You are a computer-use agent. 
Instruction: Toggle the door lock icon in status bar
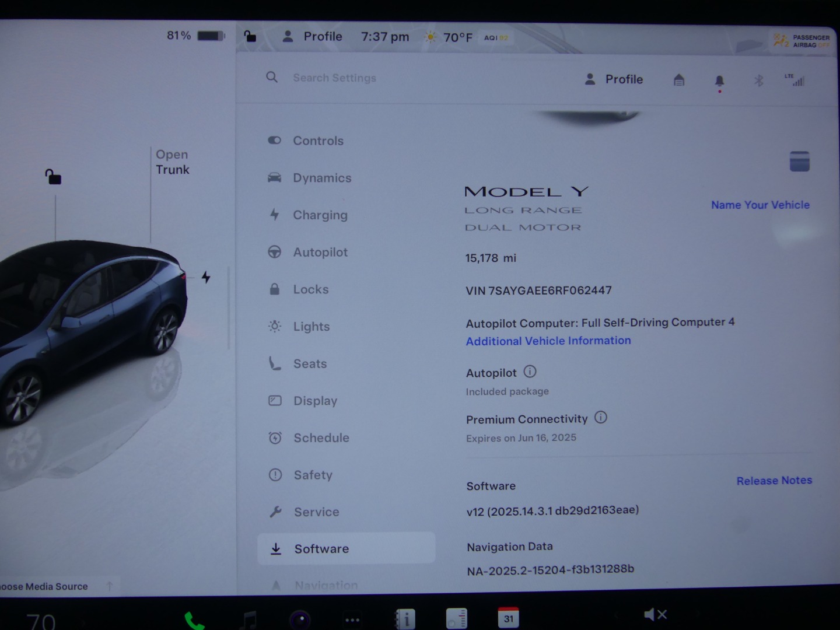click(250, 37)
